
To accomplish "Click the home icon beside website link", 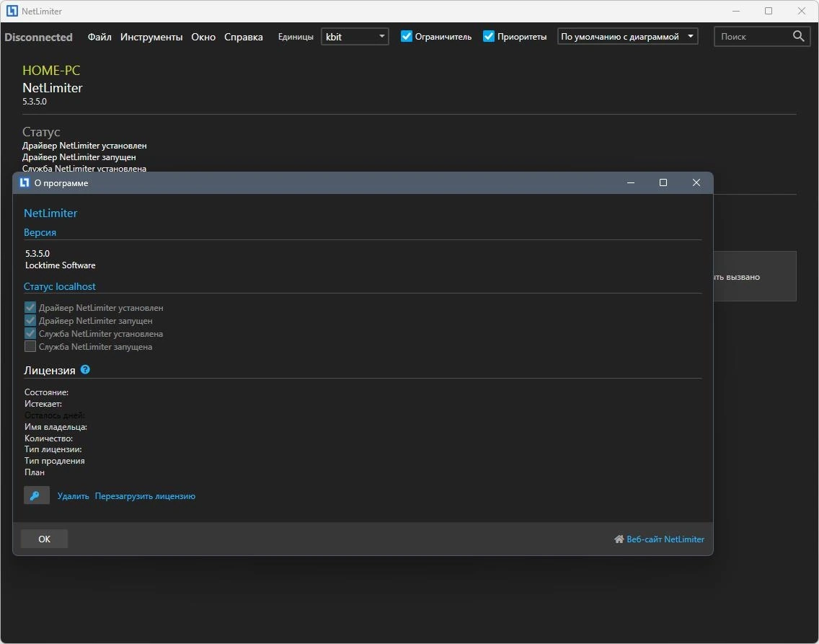I will coord(619,539).
